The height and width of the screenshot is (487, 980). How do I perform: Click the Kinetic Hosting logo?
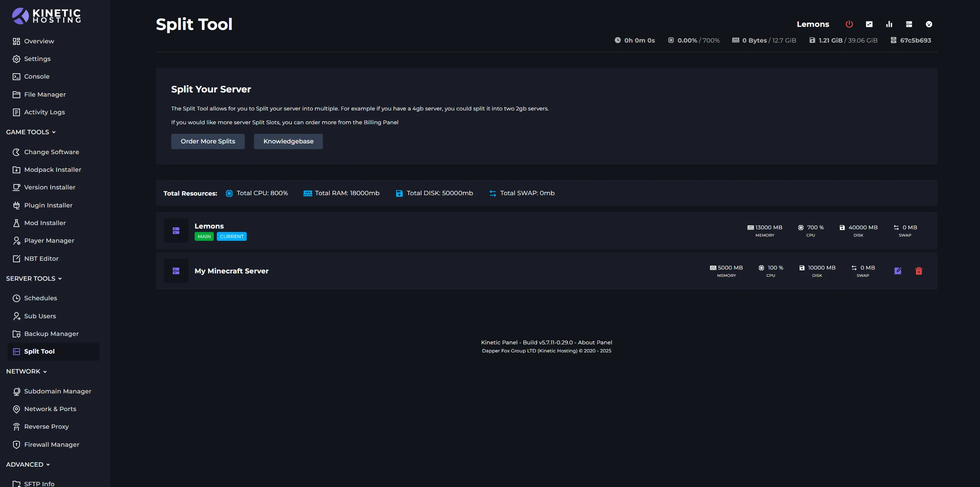(46, 16)
